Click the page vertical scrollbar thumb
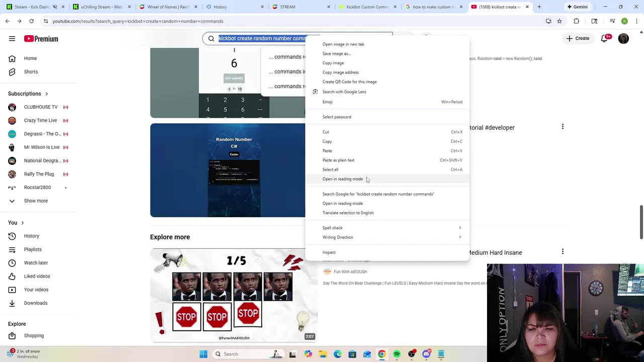Screen dimensions: 644x362 640,222
